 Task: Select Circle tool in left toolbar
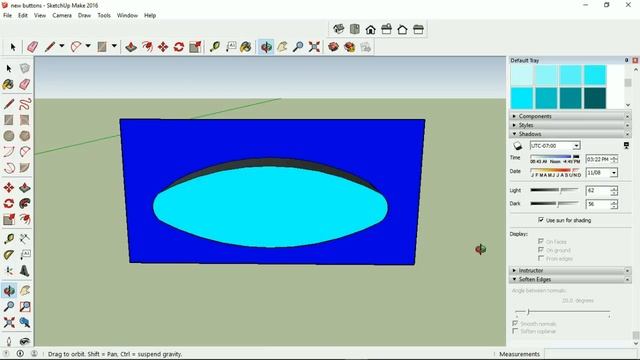(x=9, y=136)
